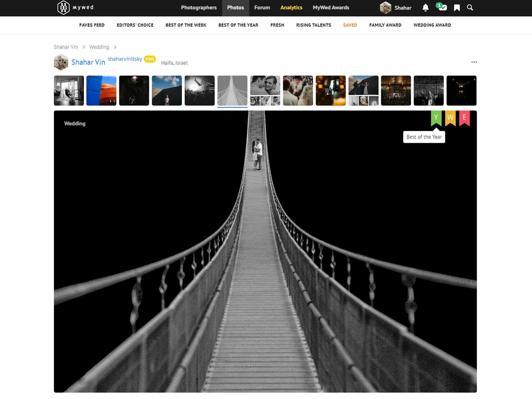This screenshot has height=399, width=532.
Task: Open messages with unread badge
Action: pyautogui.click(x=442, y=7)
